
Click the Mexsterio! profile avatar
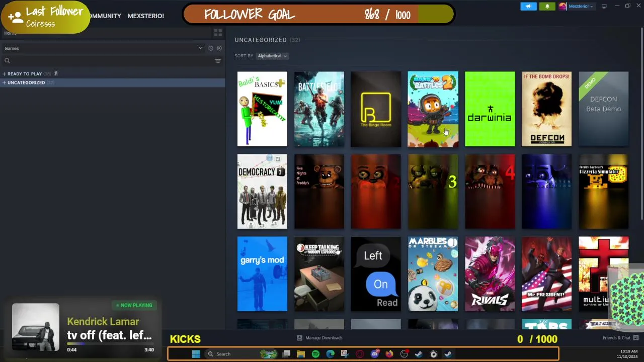coord(562,7)
